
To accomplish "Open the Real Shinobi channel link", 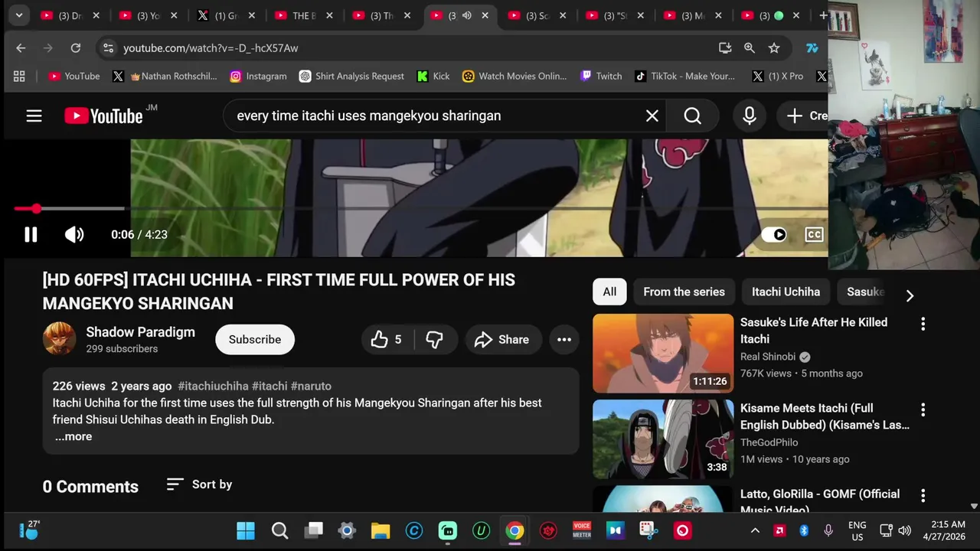I will [x=768, y=357].
